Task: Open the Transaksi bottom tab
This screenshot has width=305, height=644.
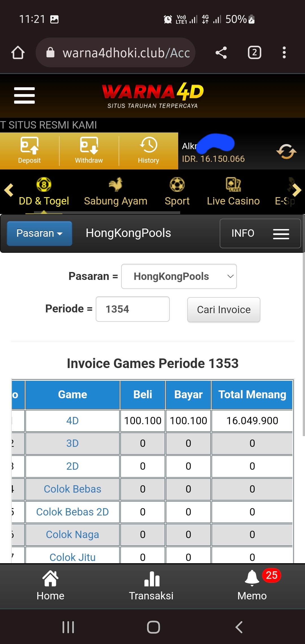Action: point(151,586)
